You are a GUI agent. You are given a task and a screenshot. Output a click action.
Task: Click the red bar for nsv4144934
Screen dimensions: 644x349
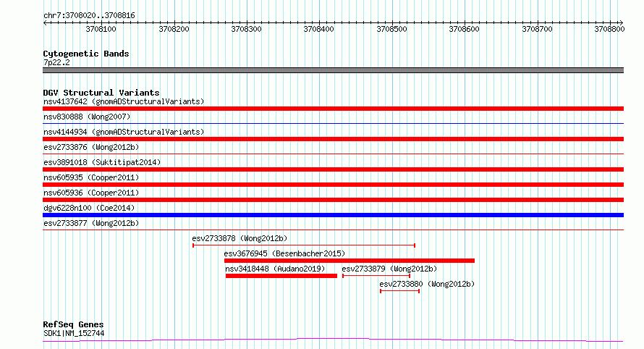[333, 139]
